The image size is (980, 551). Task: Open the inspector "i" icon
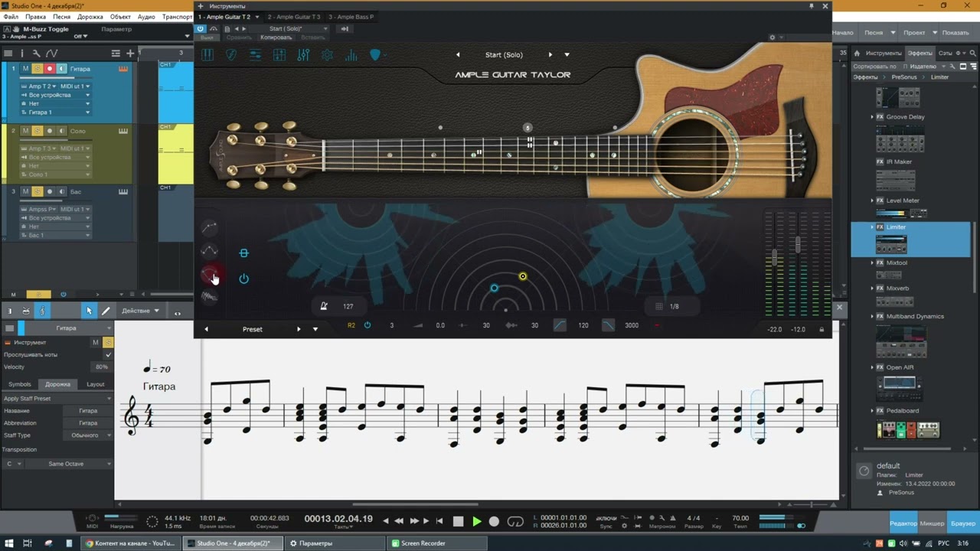(21, 53)
